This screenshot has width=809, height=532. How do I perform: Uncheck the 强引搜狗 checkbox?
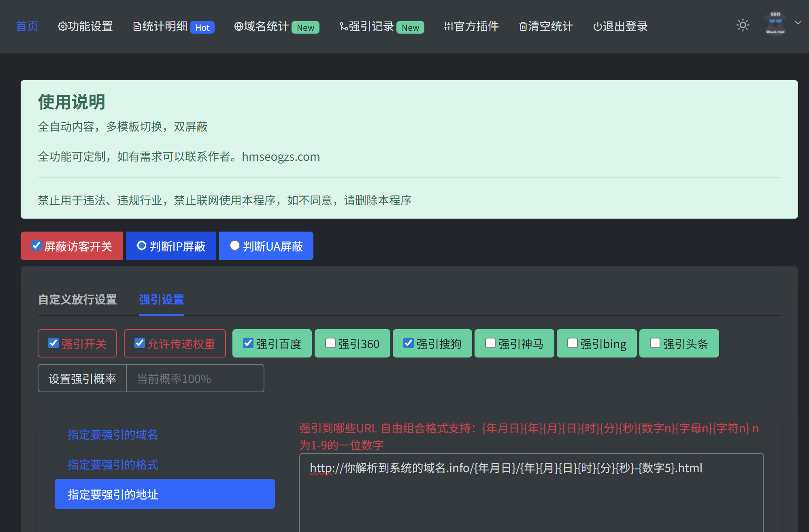[409, 343]
